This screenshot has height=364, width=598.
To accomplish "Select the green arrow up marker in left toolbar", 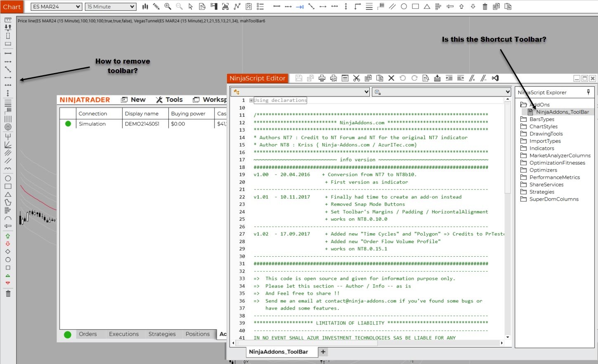I will [x=8, y=236].
